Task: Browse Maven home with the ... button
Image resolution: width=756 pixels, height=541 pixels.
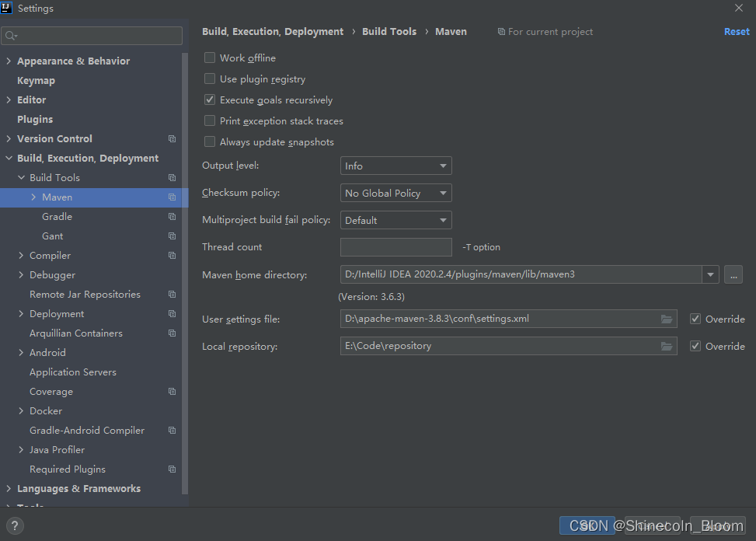Action: pos(733,274)
